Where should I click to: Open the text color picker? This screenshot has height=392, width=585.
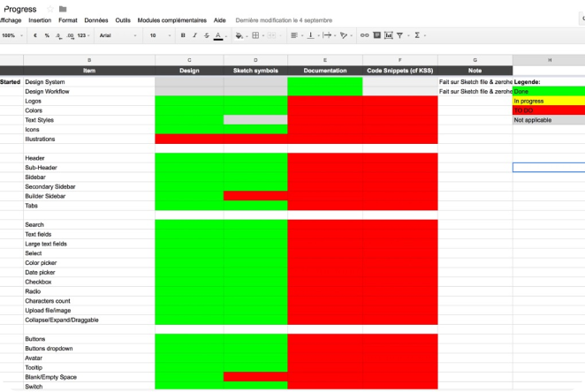click(218, 35)
